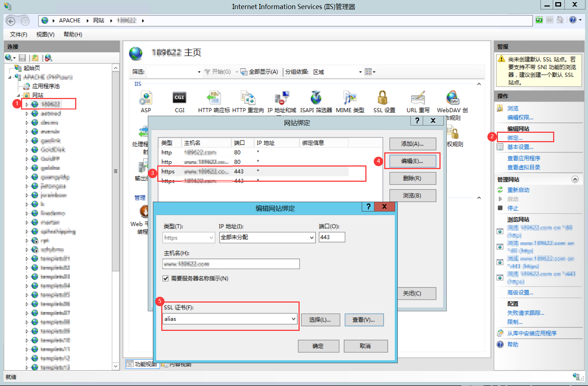Viewport: 588px width, 386px height.
Task: Click the open folder icon in Connections toolbar
Action: click(x=35, y=58)
